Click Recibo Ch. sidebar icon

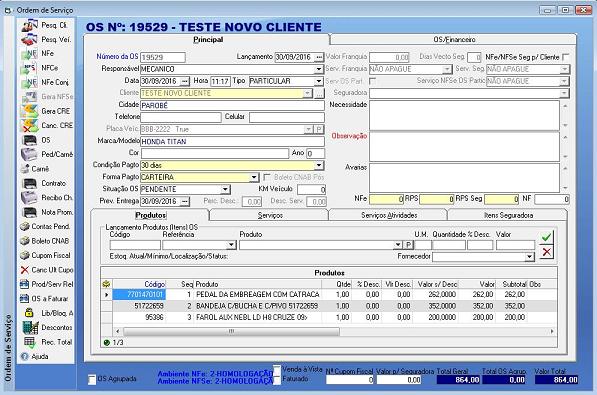[x=29, y=198]
